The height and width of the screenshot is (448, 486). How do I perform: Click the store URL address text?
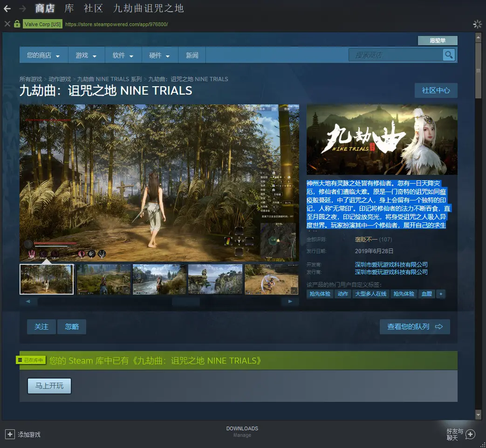pos(116,24)
